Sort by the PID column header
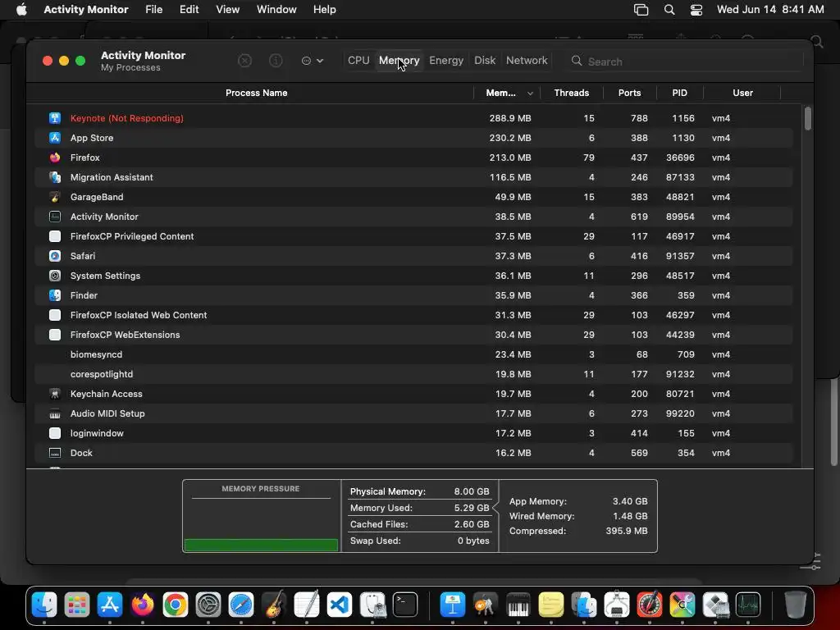 pyautogui.click(x=679, y=94)
